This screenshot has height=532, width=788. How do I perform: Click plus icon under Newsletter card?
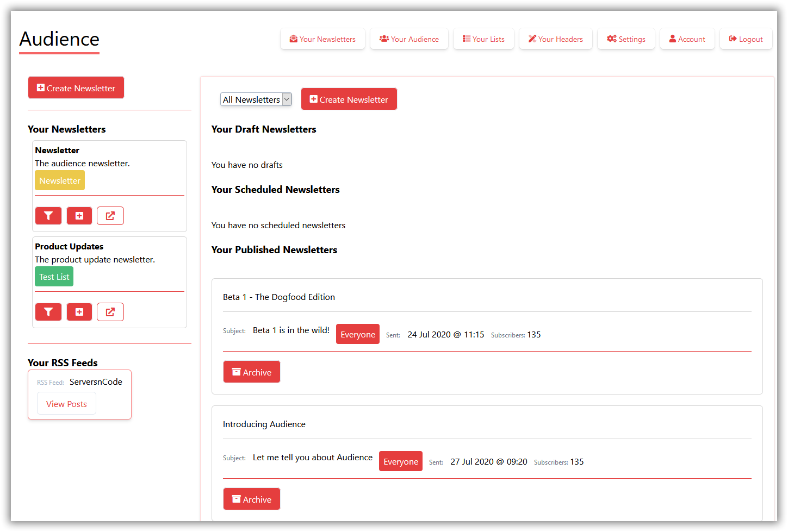(79, 216)
